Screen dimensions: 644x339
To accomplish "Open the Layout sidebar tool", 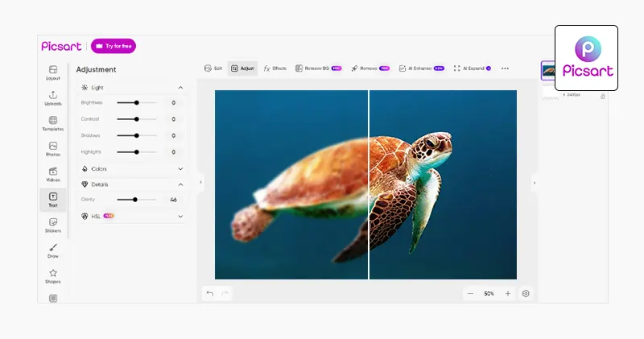I will [53, 72].
